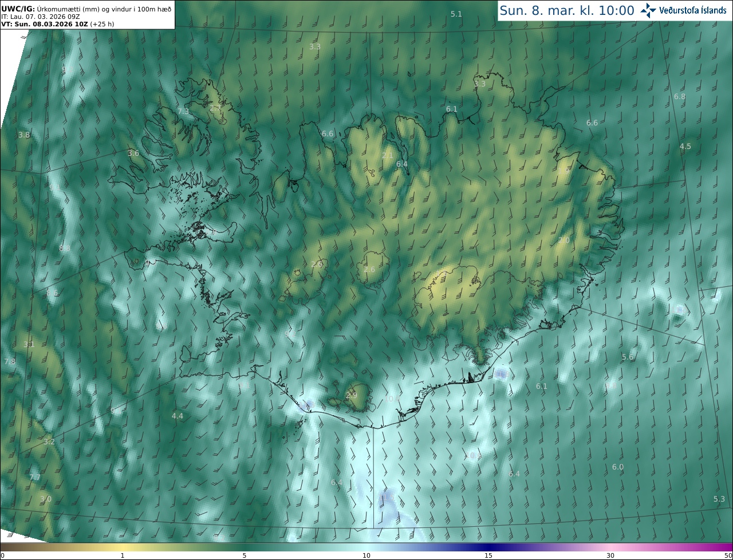This screenshot has width=733, height=560.
Task: Select the forecast time Sun. 8. mar. kl. 10:00
Action: tap(567, 10)
